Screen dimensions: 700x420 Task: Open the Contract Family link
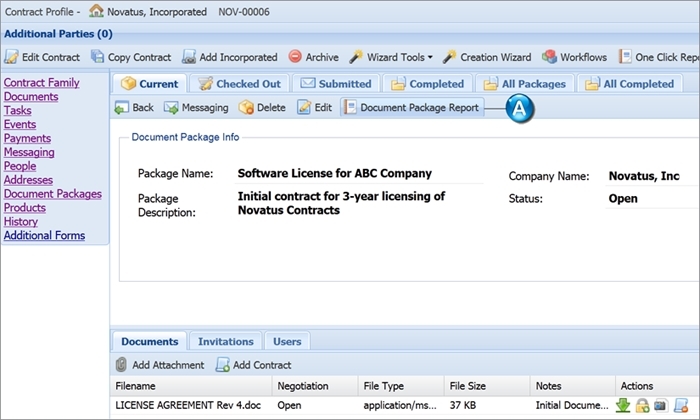click(42, 83)
